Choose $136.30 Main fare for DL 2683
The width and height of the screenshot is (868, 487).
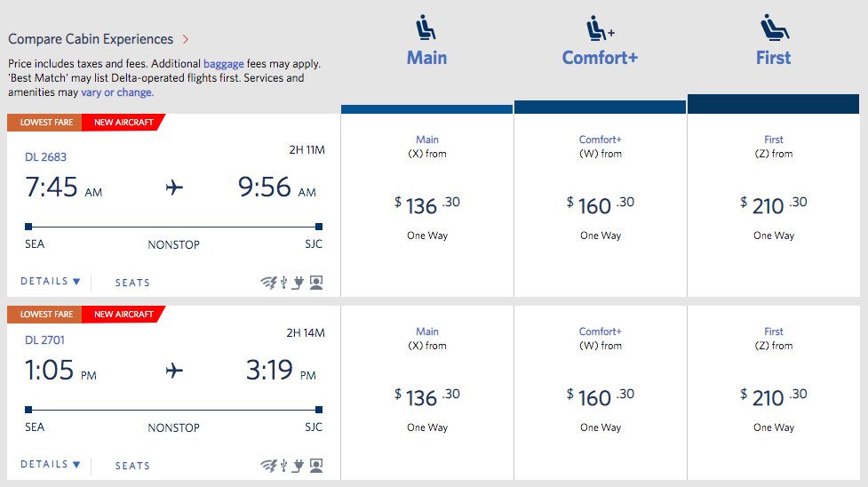click(x=427, y=205)
